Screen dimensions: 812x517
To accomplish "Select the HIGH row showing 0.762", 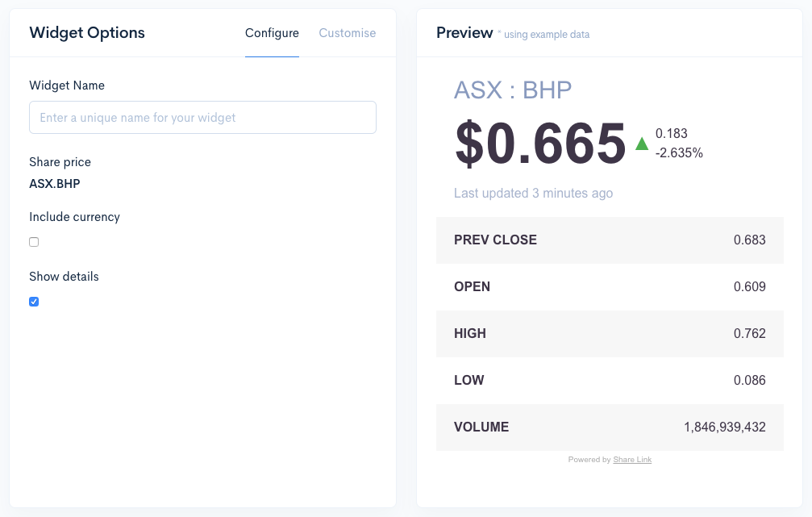I will click(610, 333).
